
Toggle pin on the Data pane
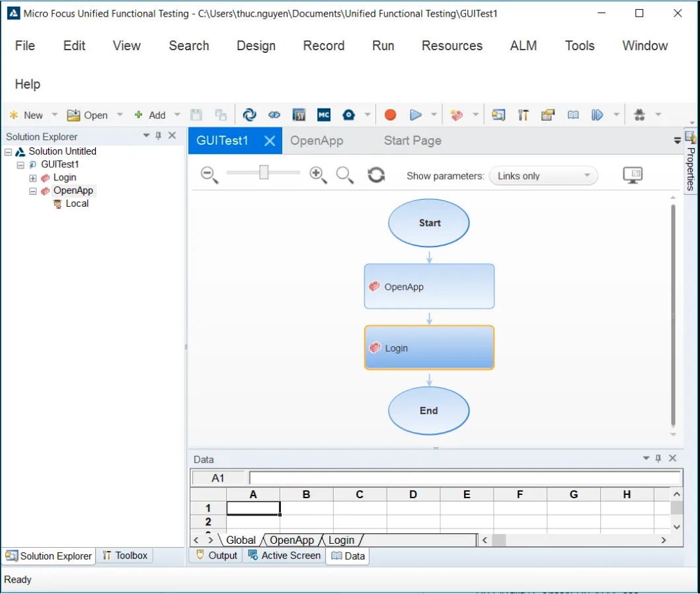point(658,459)
